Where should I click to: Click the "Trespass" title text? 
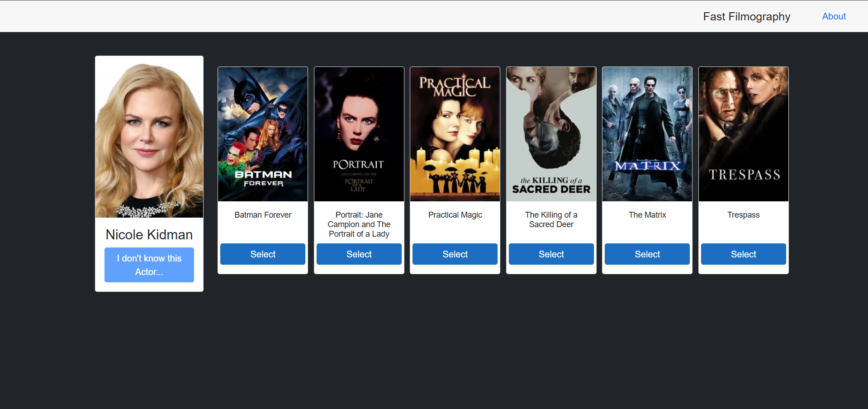pyautogui.click(x=744, y=215)
